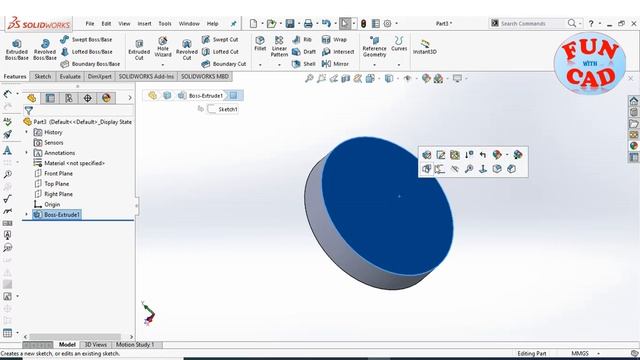Toggle the Instant3D mode
This screenshot has height=360, width=640.
pyautogui.click(x=424, y=47)
